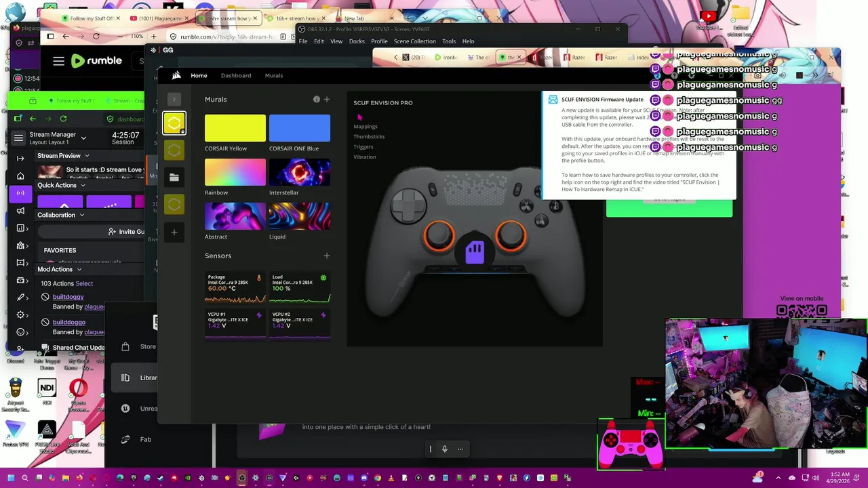Click the plus icon at bottom of iCUE sidebar

coord(174,232)
